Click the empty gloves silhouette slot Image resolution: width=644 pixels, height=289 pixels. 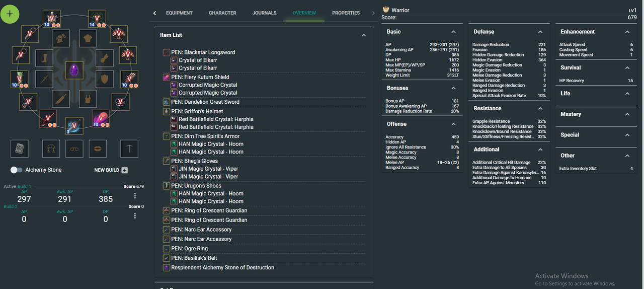click(105, 58)
